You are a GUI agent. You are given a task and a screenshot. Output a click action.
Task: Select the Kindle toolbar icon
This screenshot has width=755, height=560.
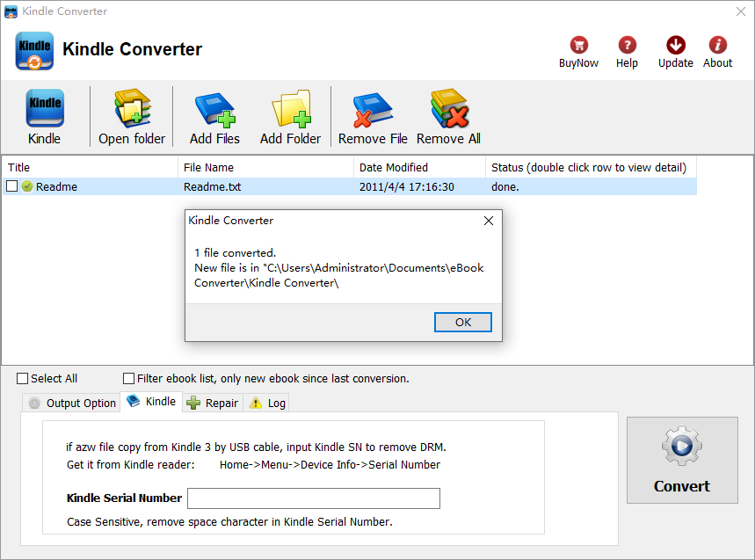(x=44, y=108)
